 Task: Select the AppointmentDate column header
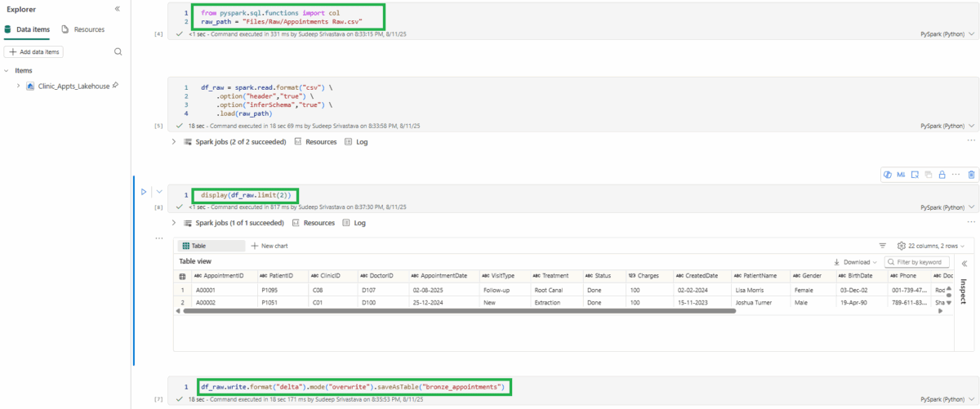point(443,276)
